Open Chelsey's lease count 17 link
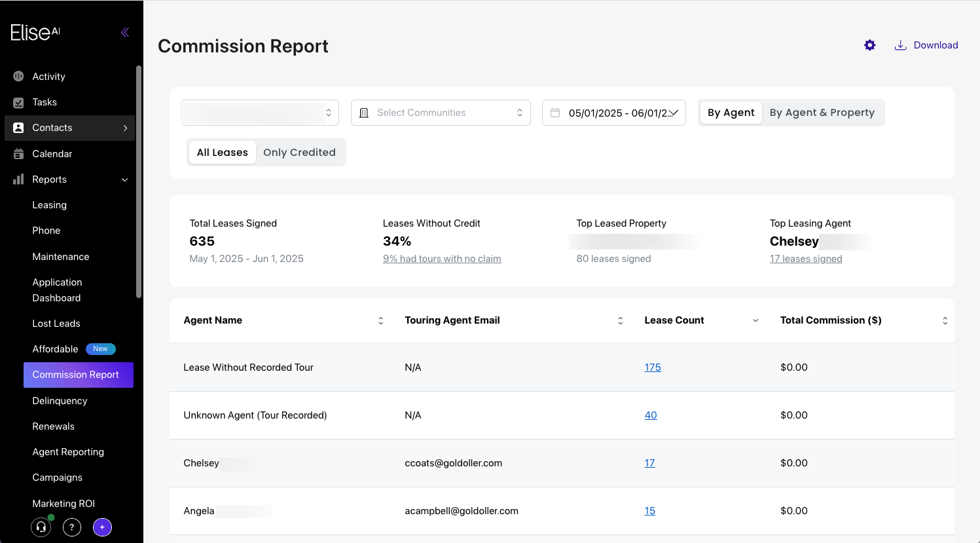The image size is (980, 543). [x=649, y=463]
